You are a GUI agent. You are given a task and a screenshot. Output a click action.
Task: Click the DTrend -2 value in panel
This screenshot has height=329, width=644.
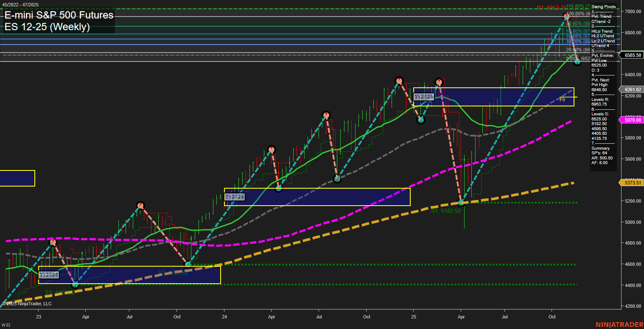coord(602,21)
